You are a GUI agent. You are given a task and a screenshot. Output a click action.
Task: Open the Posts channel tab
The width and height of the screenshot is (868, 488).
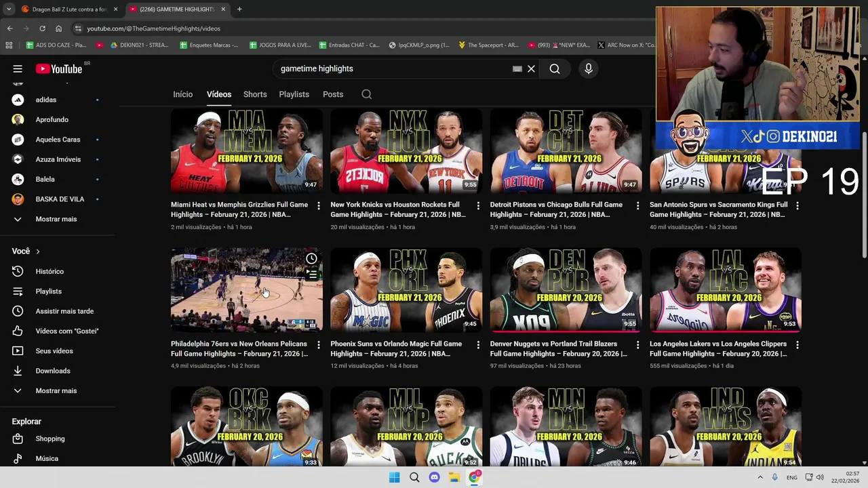pos(333,94)
